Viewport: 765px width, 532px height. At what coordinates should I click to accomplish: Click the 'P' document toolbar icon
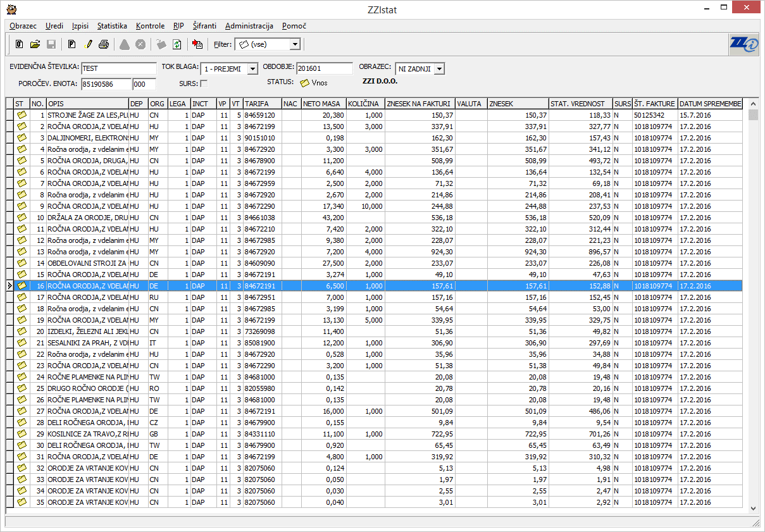72,44
